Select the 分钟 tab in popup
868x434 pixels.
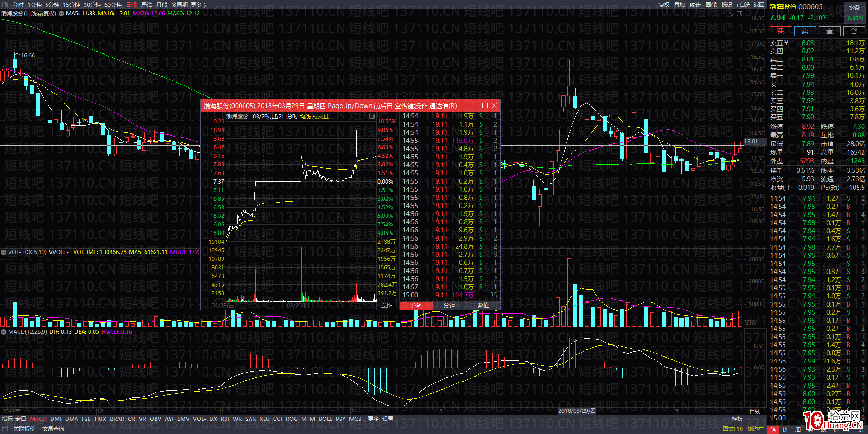tap(449, 306)
